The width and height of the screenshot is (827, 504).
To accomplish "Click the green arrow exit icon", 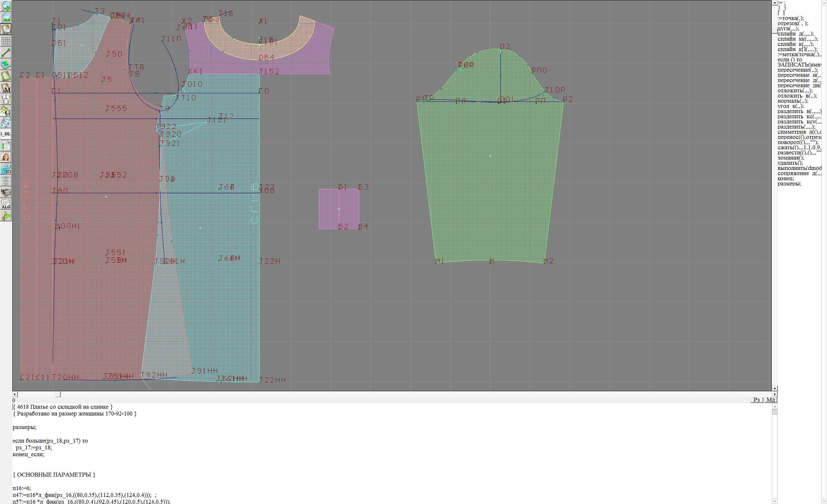I will click(x=6, y=216).
